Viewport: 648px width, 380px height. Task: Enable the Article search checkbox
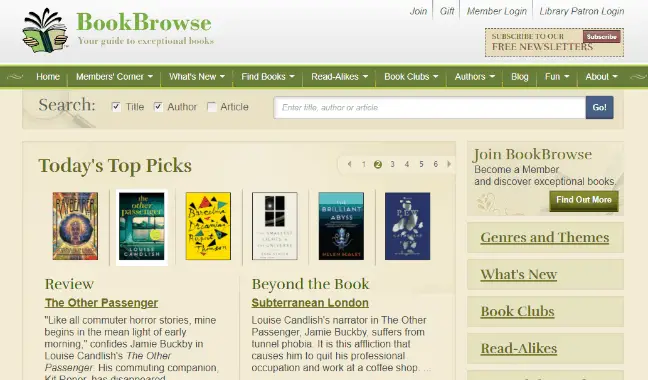[x=212, y=107]
